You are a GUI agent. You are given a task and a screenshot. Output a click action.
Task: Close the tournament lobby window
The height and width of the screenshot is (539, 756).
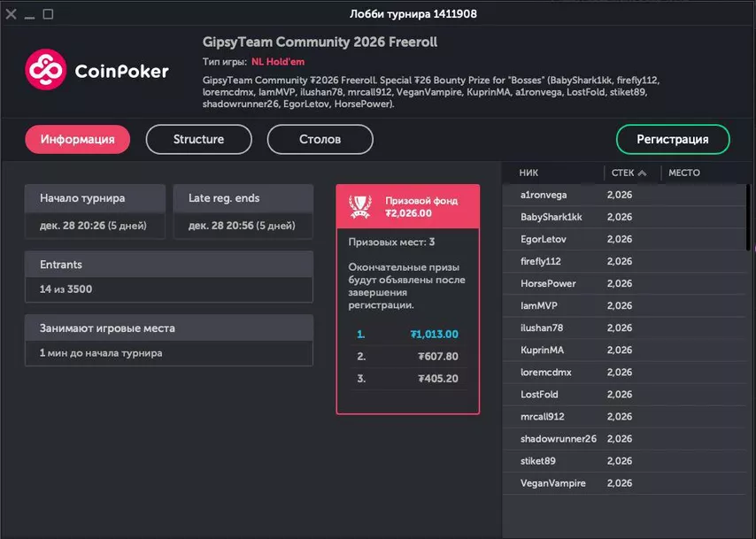(x=12, y=14)
